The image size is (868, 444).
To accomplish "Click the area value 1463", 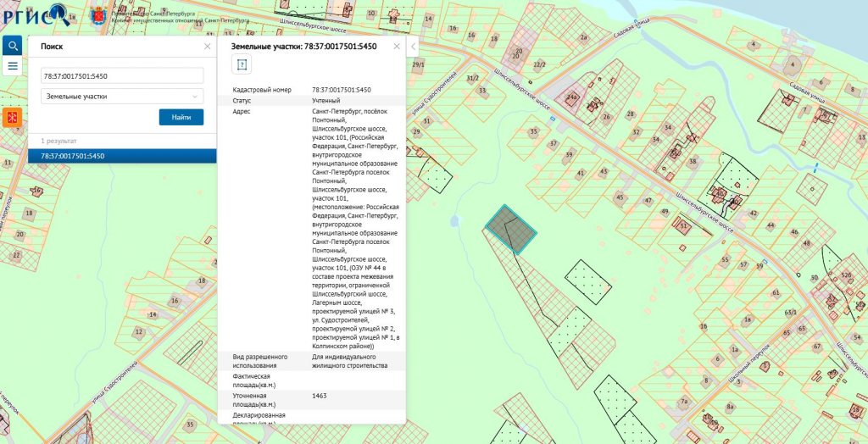I will tap(320, 396).
